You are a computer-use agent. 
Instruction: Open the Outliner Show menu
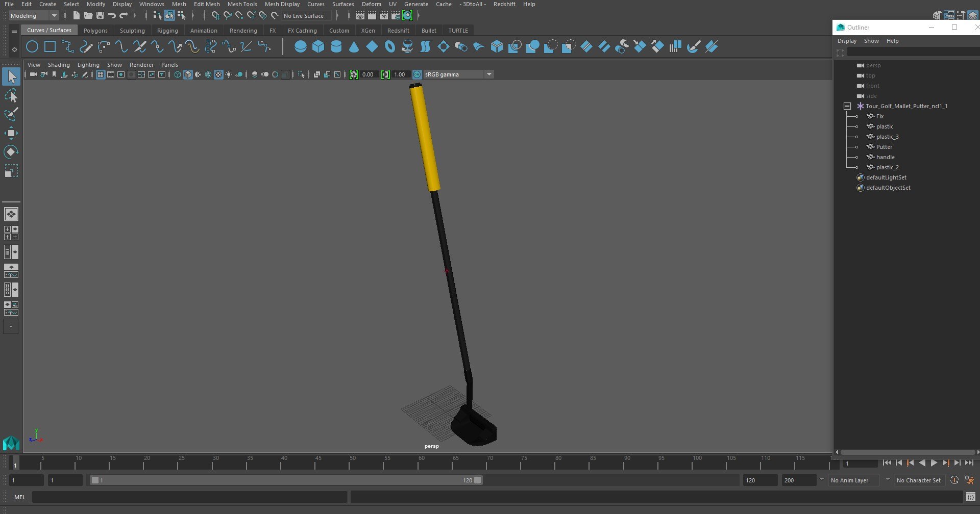point(871,41)
